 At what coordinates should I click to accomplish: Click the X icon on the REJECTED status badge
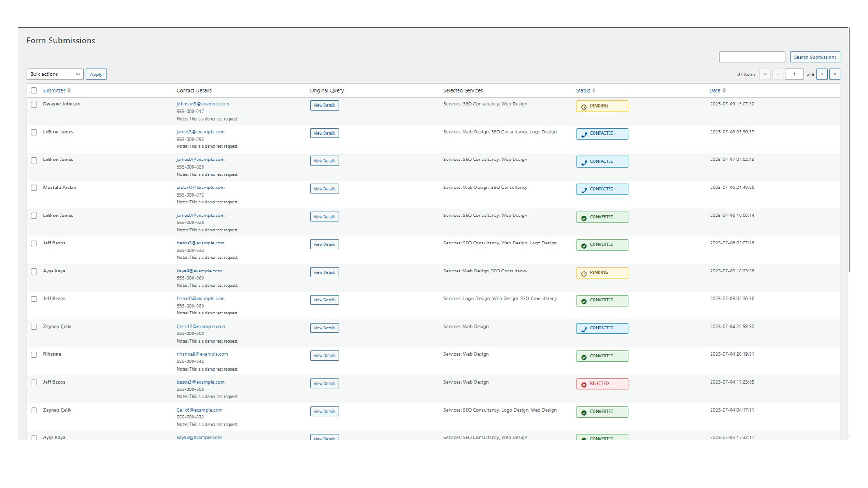(584, 384)
